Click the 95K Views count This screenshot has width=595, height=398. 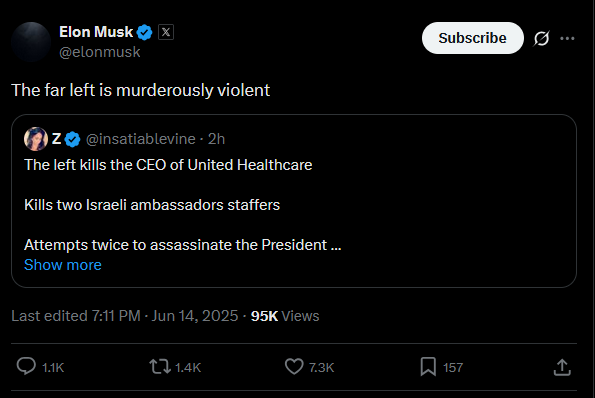[x=285, y=316]
